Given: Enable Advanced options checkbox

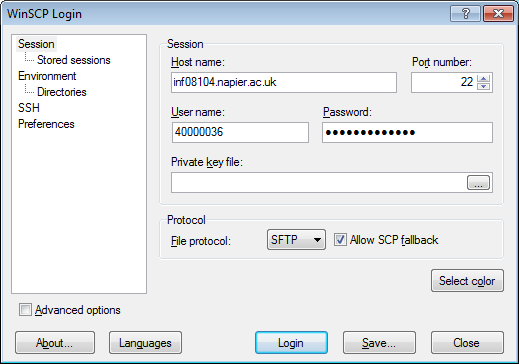Looking at the screenshot, I should point(25,310).
